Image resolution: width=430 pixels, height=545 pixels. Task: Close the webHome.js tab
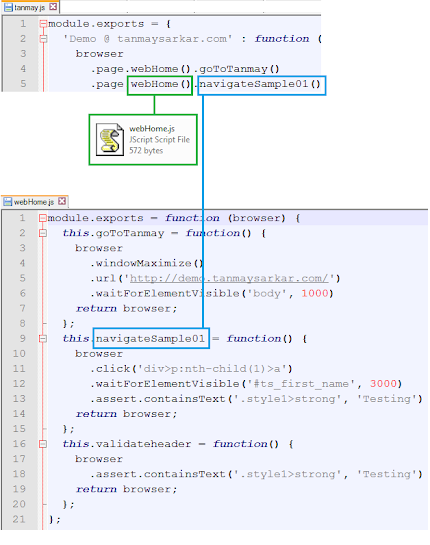tap(62, 201)
